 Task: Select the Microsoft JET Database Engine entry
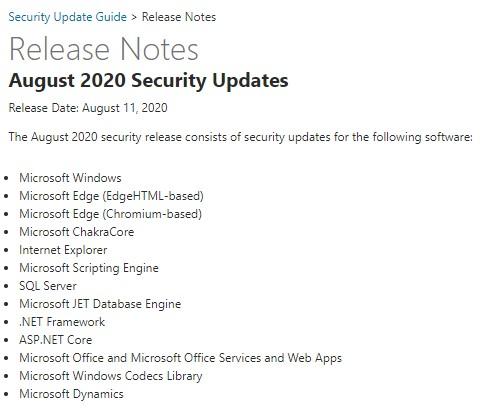[100, 304]
